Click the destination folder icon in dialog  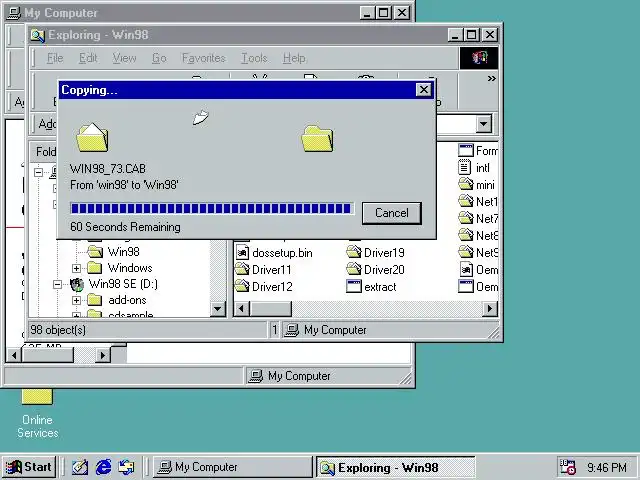click(317, 138)
